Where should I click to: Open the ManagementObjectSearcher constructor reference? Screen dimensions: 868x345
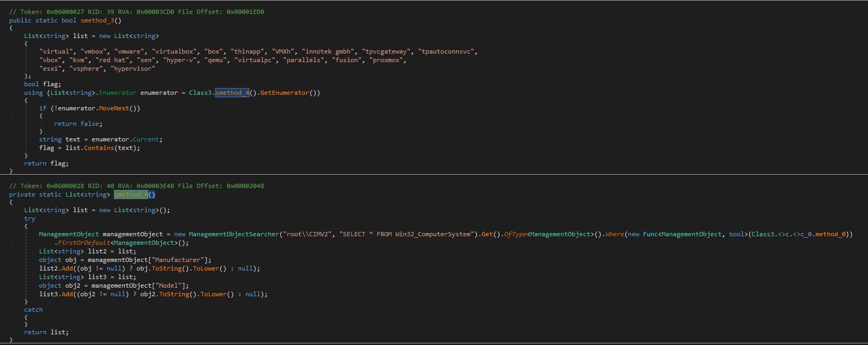point(234,234)
